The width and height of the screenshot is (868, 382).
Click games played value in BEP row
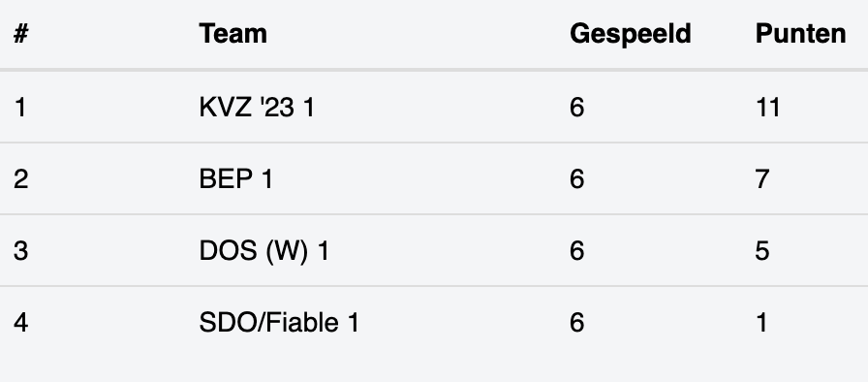[576, 178]
